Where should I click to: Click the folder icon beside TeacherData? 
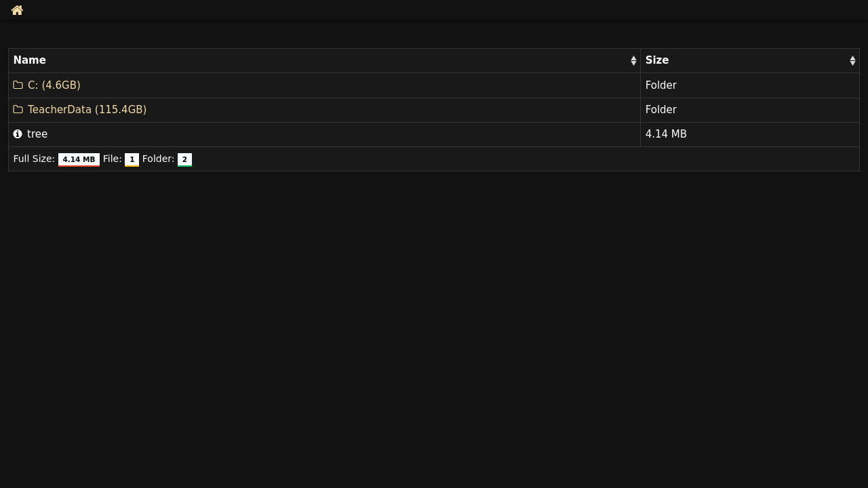tap(18, 110)
